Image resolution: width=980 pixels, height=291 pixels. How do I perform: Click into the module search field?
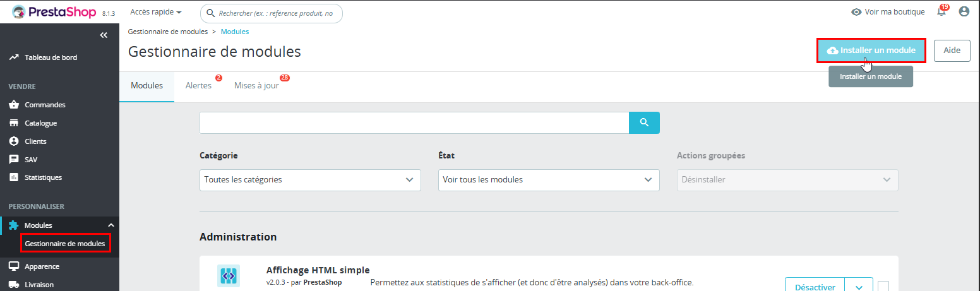(x=414, y=122)
